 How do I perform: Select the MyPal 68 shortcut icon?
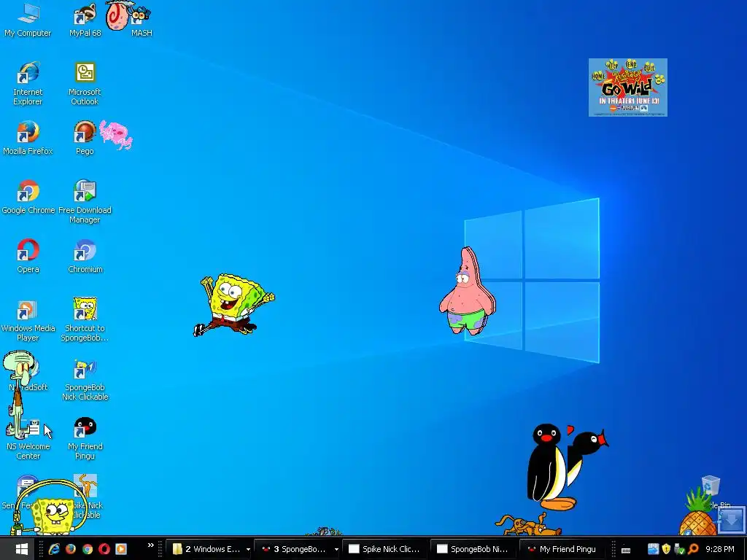click(85, 20)
